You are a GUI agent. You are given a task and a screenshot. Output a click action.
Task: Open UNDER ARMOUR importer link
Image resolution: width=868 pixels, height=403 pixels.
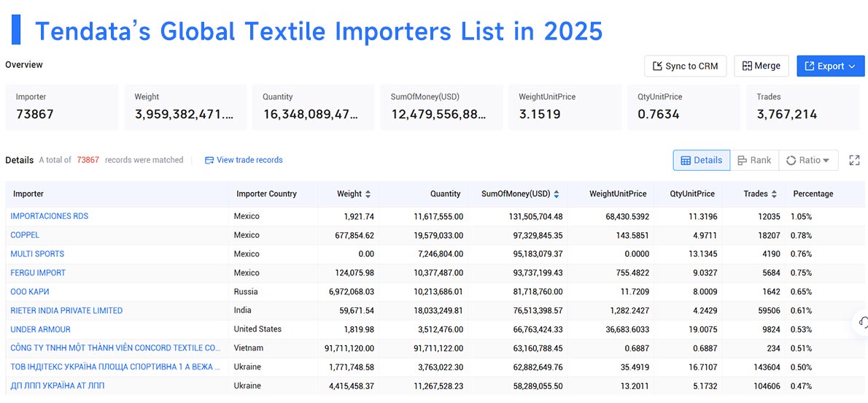(x=40, y=329)
